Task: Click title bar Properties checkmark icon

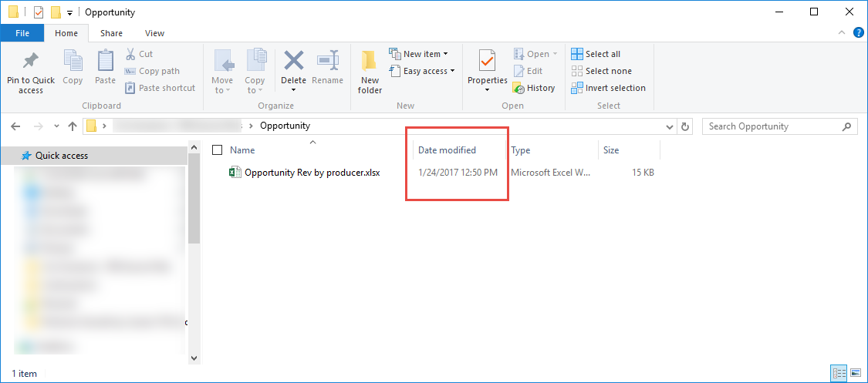Action: coord(39,12)
